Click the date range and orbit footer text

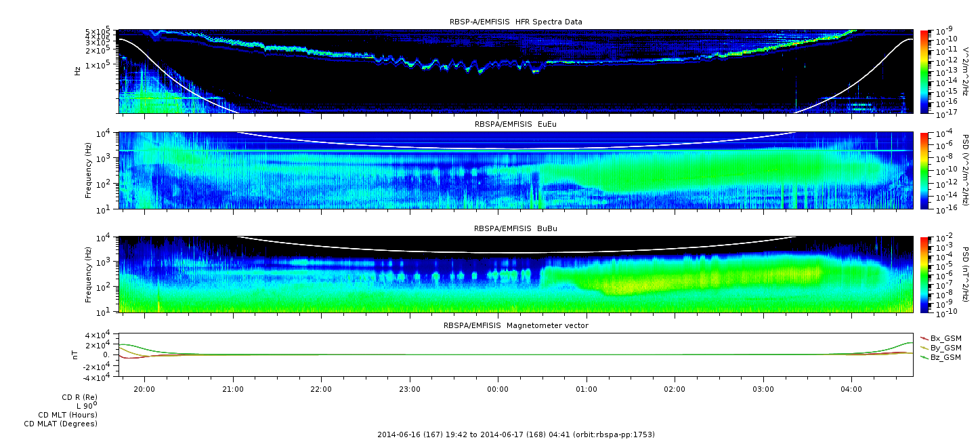tap(515, 434)
